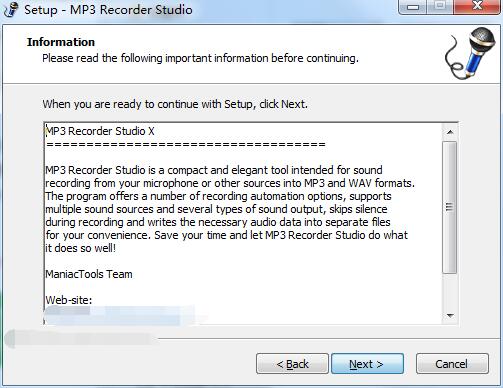Click the Next > button to continue
The height and width of the screenshot is (388, 503).
point(367,364)
